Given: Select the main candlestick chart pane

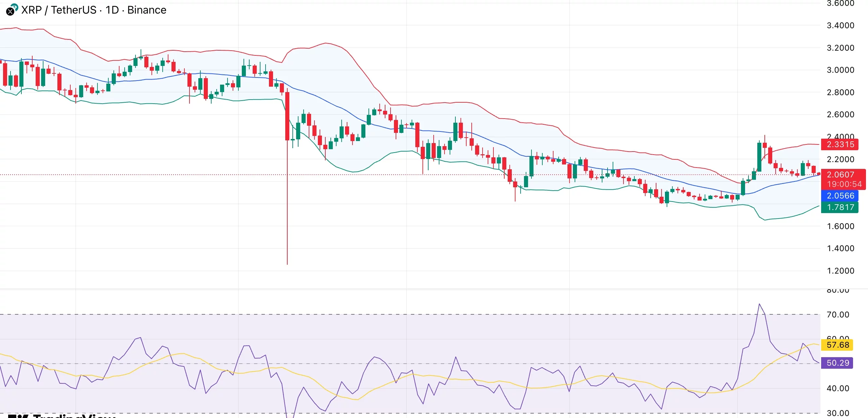Looking at the screenshot, I should [408, 136].
